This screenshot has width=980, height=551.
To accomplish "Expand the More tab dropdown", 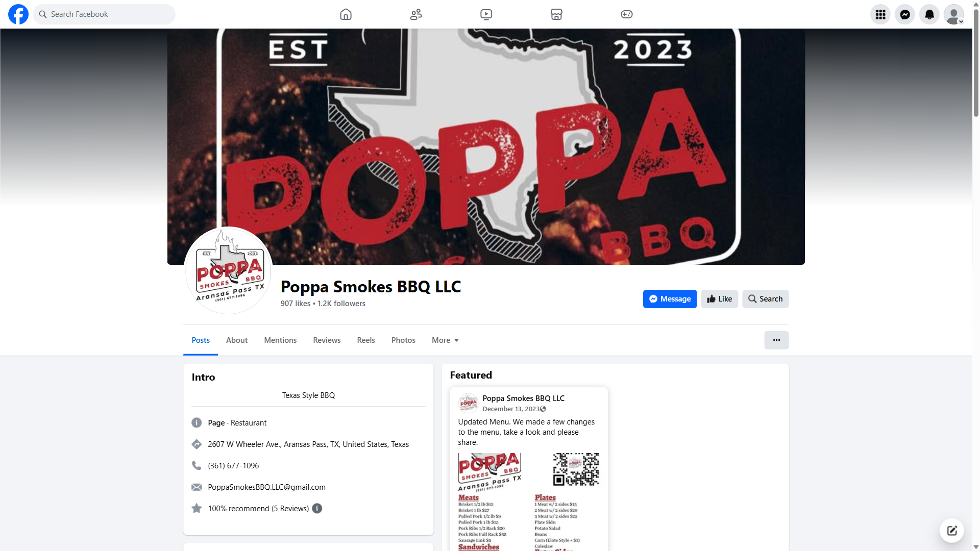I will click(445, 340).
